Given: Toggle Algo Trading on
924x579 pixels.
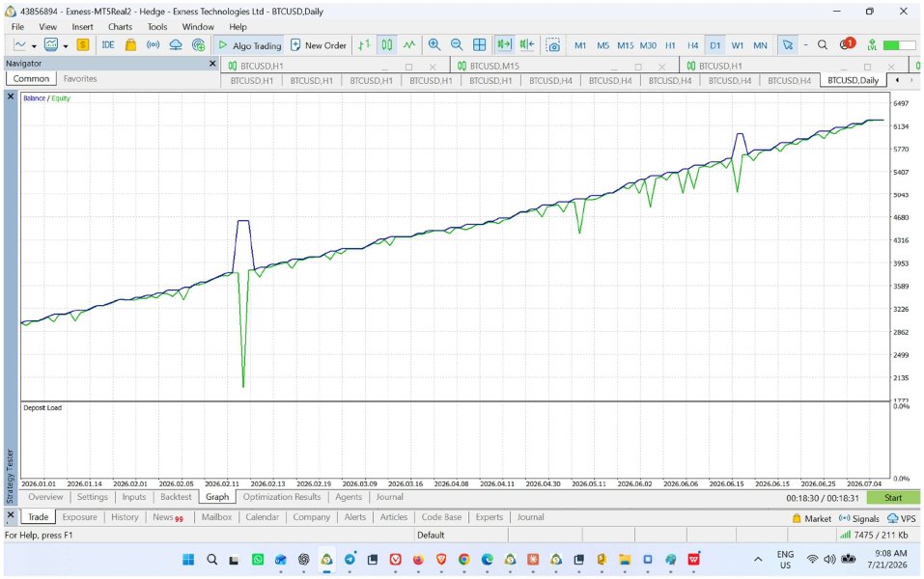Looking at the screenshot, I should (x=249, y=45).
